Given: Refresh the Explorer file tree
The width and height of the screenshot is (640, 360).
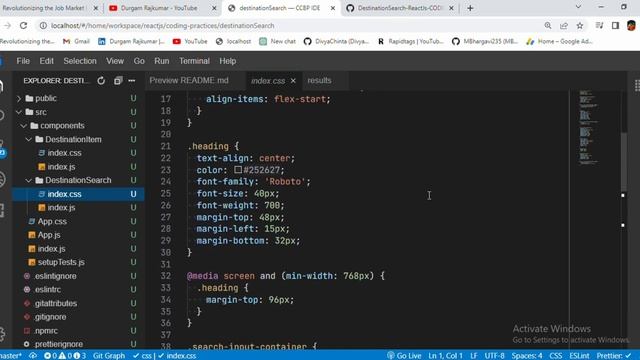Looking at the screenshot, I should point(101,81).
